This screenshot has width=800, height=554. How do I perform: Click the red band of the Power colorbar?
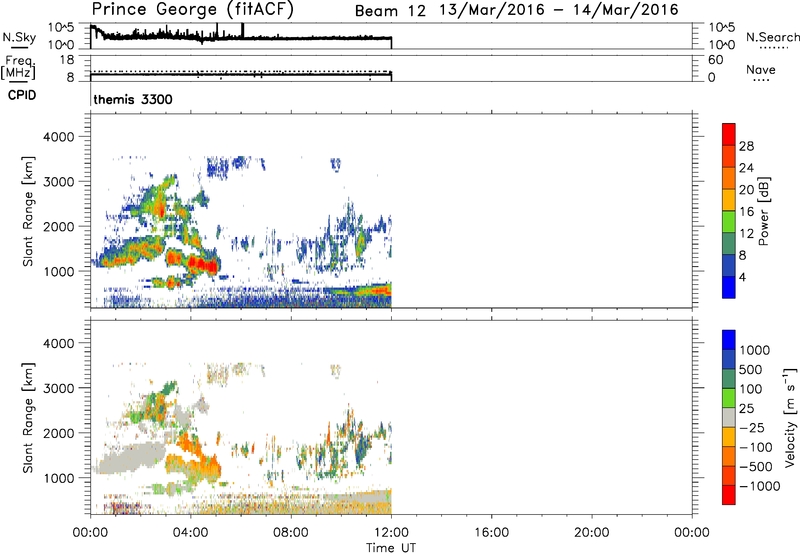[x=729, y=134]
